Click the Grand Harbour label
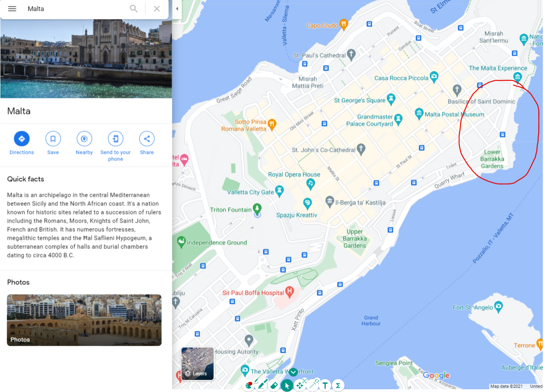The width and height of the screenshot is (544, 392). coord(371,321)
